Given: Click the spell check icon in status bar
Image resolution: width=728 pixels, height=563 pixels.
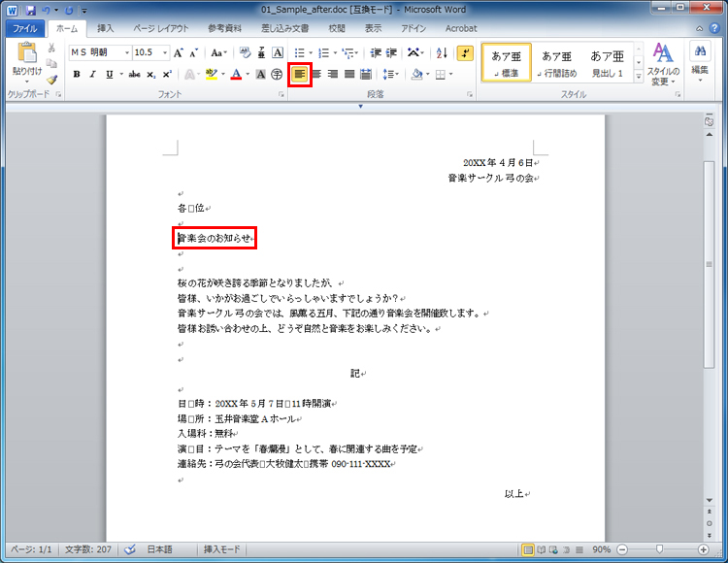Looking at the screenshot, I should coord(130,549).
